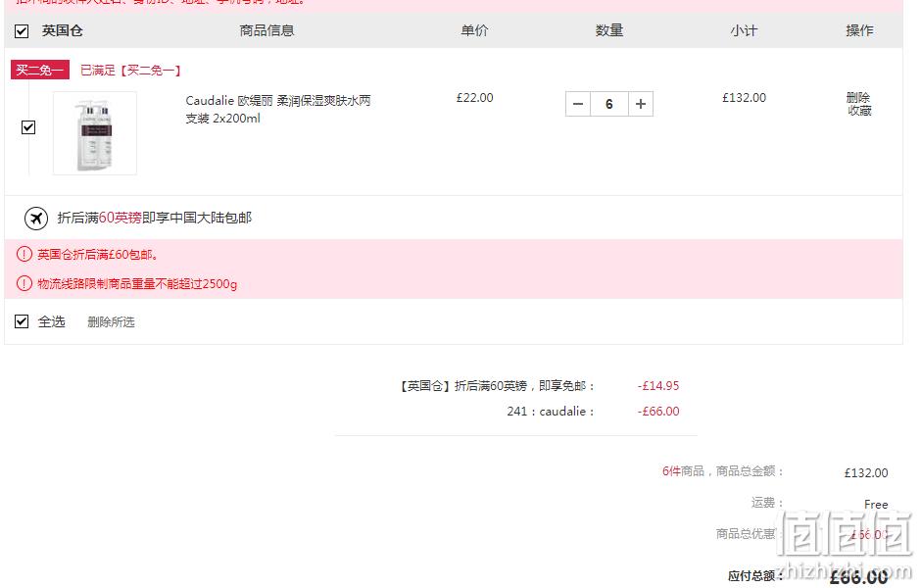Click the 241：caudalie discount label
The image size is (921, 588).
pos(551,412)
